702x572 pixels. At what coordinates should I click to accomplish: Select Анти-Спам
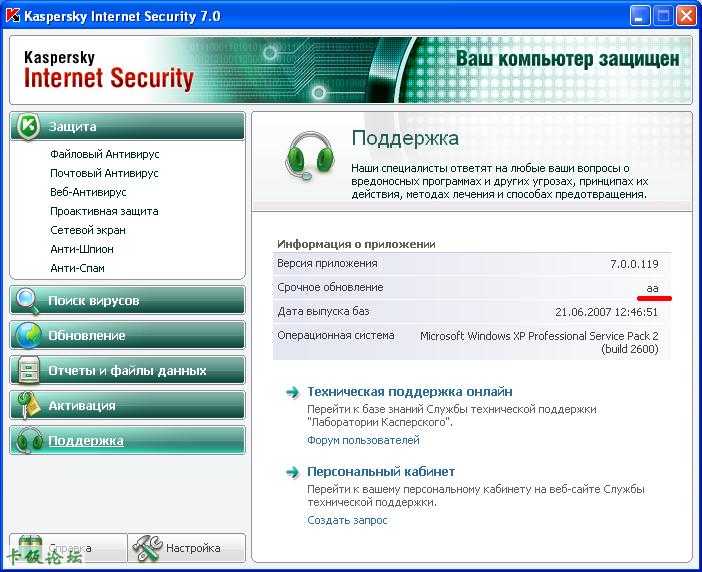point(77,268)
